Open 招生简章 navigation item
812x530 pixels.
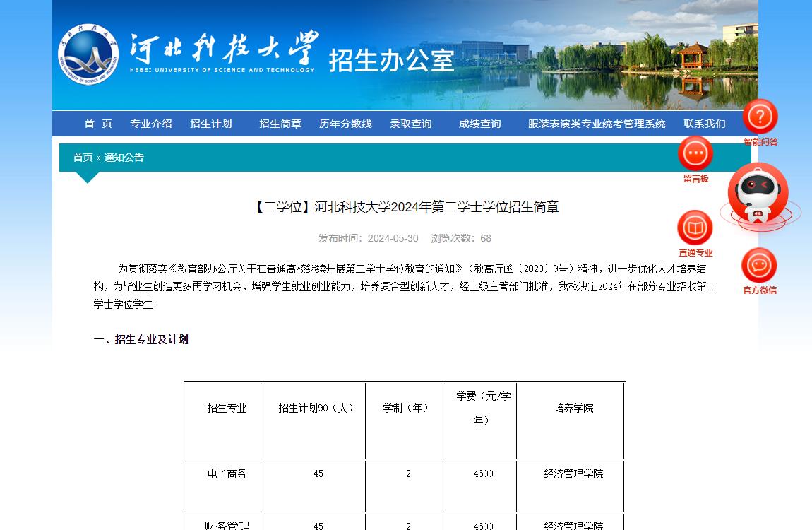tap(280, 124)
